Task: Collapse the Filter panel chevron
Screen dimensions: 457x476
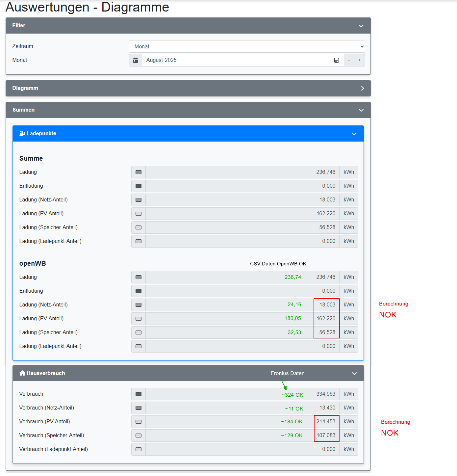Action: [361, 26]
